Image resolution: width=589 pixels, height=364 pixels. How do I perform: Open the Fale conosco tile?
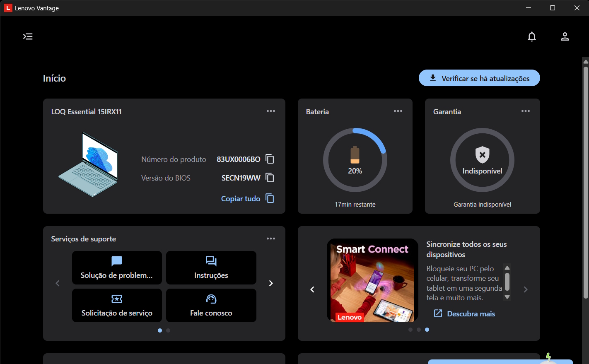click(211, 305)
